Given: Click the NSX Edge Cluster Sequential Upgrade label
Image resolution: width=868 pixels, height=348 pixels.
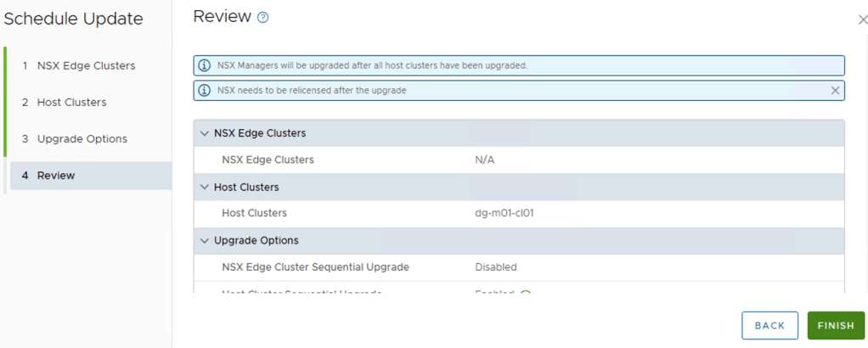Looking at the screenshot, I should click(315, 267).
